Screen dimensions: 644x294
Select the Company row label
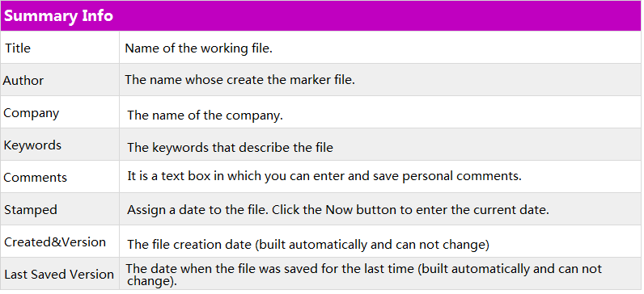(x=32, y=113)
